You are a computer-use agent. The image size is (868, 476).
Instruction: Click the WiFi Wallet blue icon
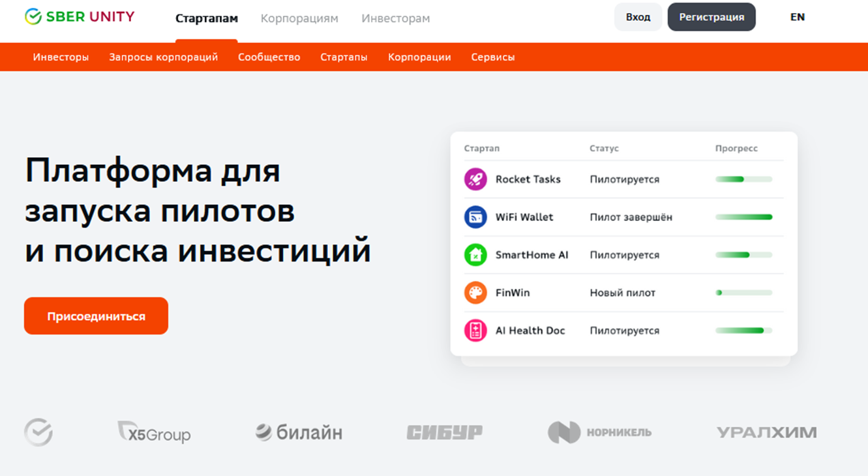click(475, 217)
